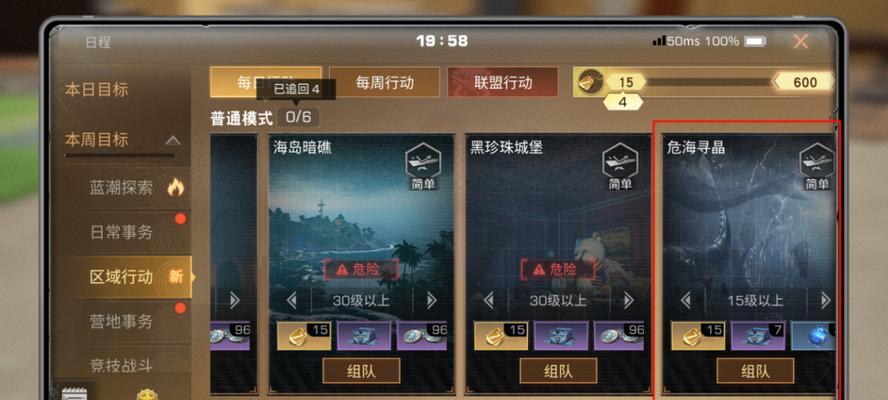The height and width of the screenshot is (400, 888).
Task: Click the activity points icon beside progress bar
Action: 590,83
